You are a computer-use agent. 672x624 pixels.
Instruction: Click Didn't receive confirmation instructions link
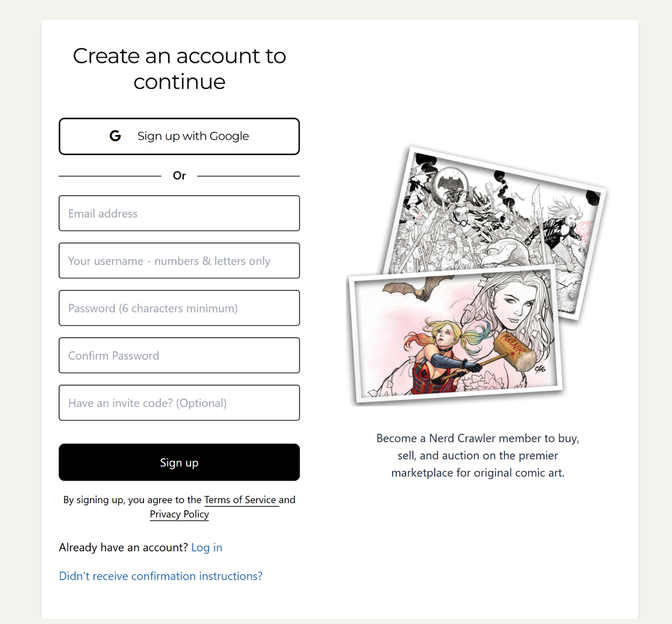[x=161, y=576]
